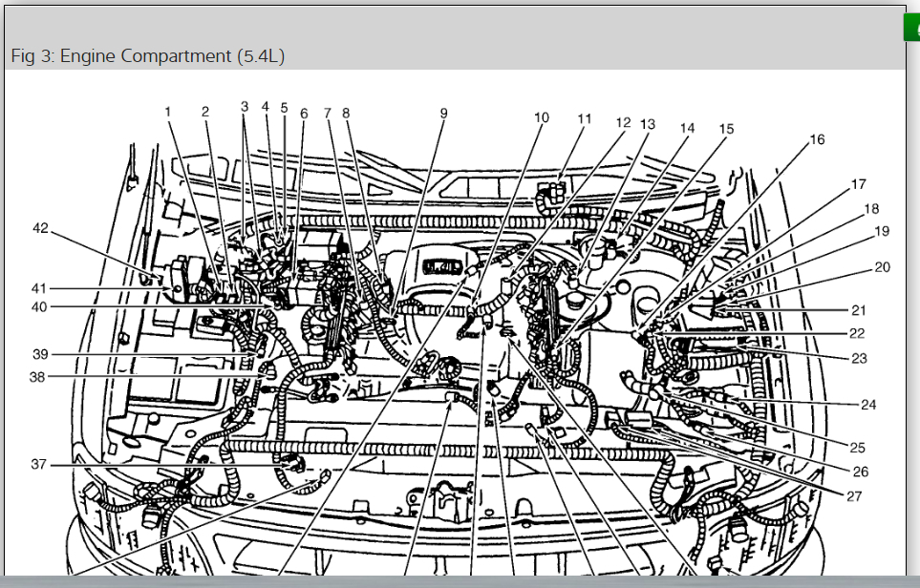Click callout label 39
The image size is (920, 588).
pyautogui.click(x=40, y=354)
